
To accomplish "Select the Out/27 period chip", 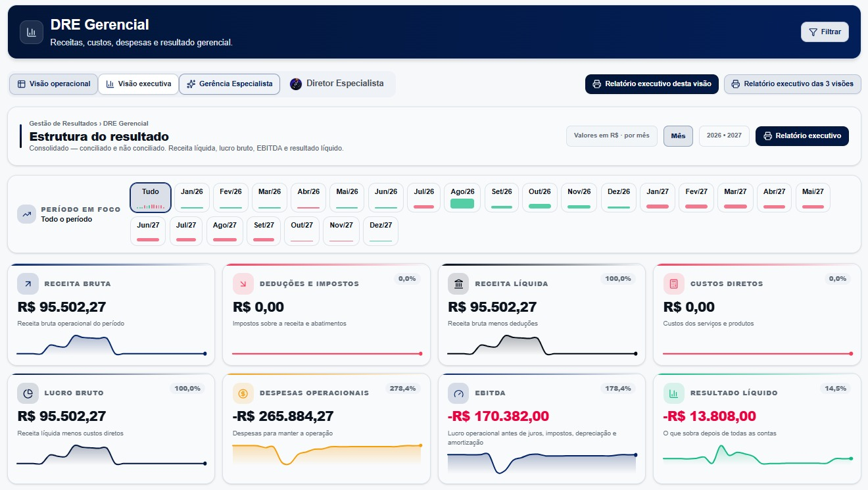I will pos(302,231).
